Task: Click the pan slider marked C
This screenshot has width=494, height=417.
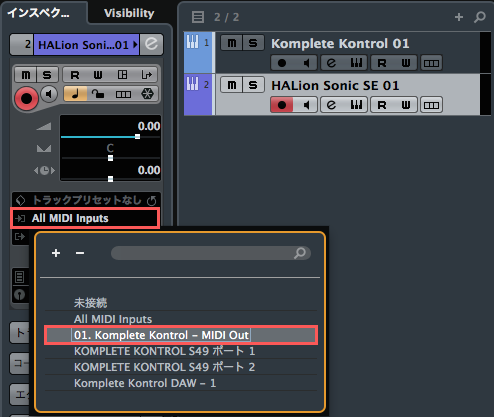Action: (110, 158)
